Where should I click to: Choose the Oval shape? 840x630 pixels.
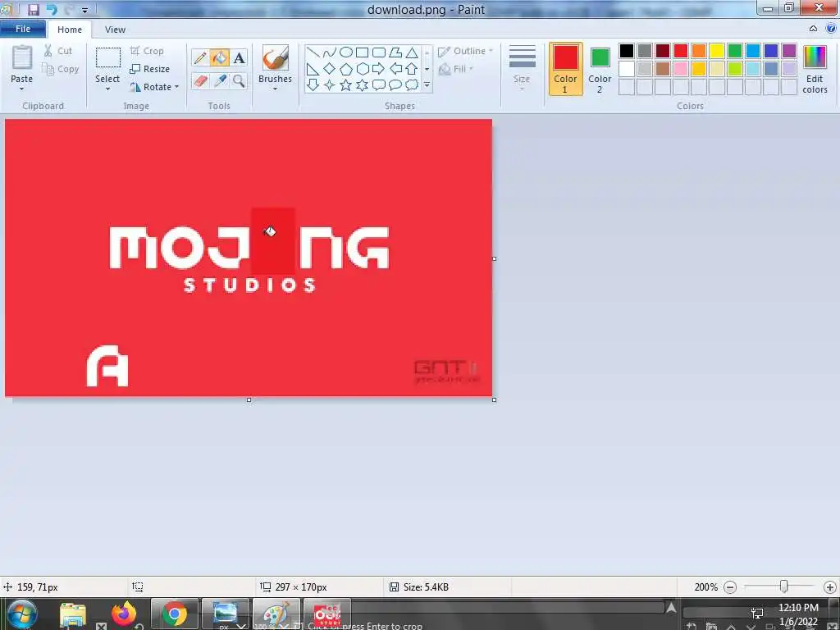346,52
